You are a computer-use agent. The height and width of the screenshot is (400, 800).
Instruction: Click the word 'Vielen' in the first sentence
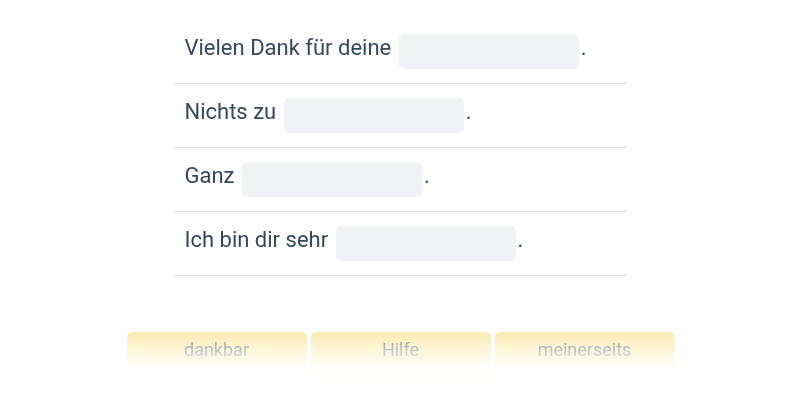pos(214,48)
